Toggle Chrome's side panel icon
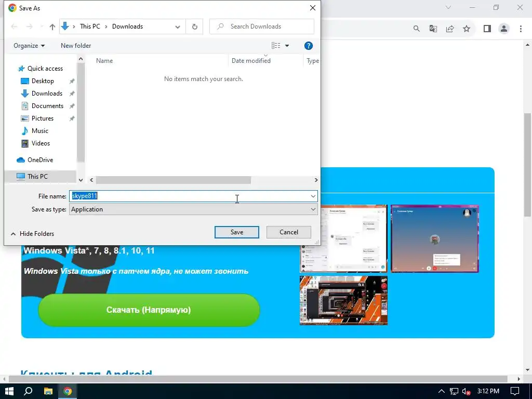532x399 pixels. [487, 29]
